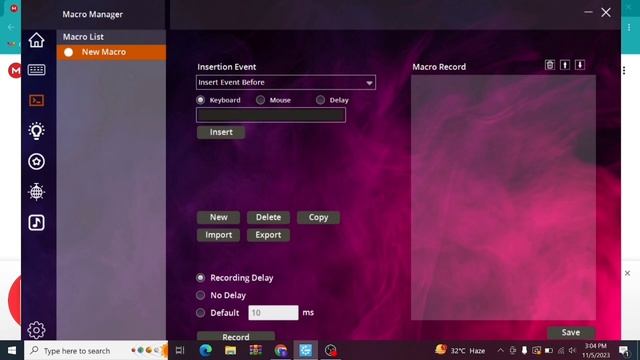
Task: Move the Macro Record entry up
Action: pos(565,65)
